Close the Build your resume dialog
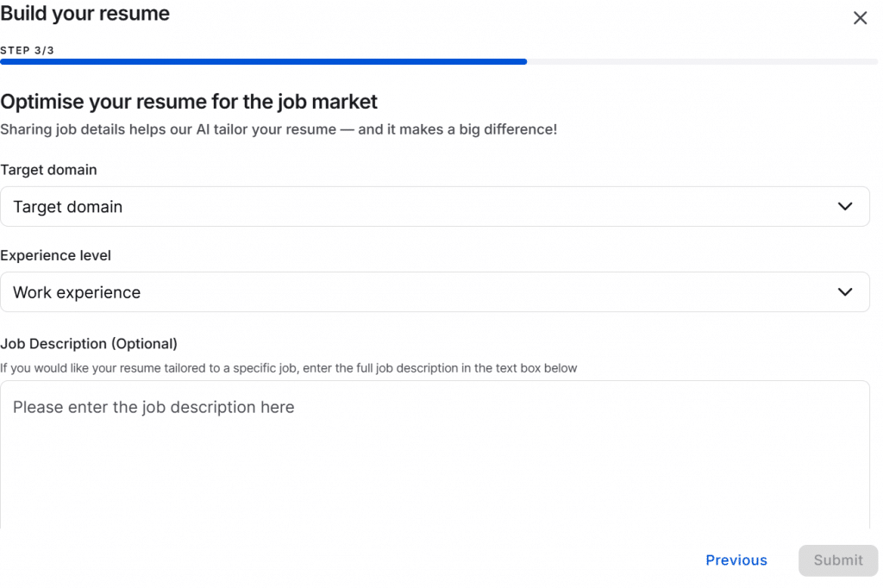 860,18
